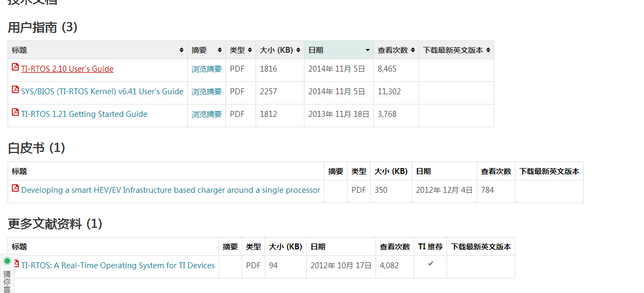Click PDF icon beside TI-RTOS Real-Time Operating System
This screenshot has width=644, height=293.
point(17,264)
